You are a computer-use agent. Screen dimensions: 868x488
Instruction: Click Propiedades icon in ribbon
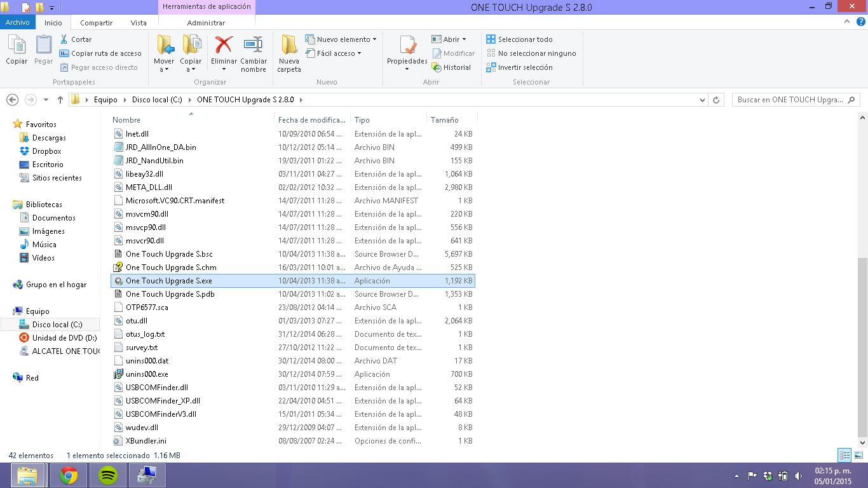pyautogui.click(x=407, y=46)
